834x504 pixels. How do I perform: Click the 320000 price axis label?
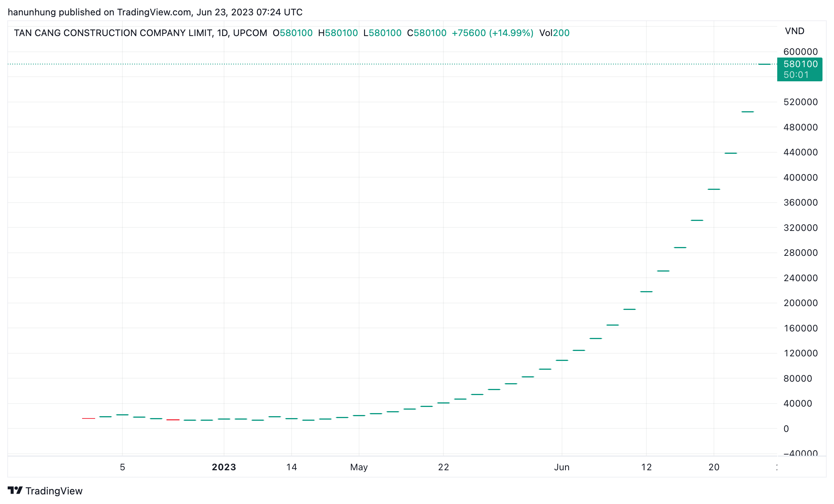(x=801, y=227)
